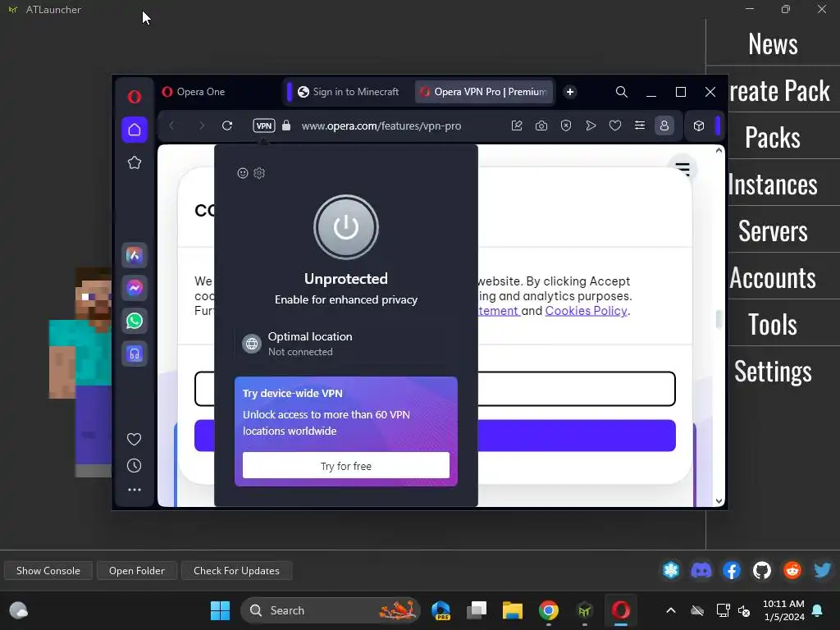Click Check For Updates in ATLauncher
Image resolution: width=840 pixels, height=630 pixels.
pos(236,571)
